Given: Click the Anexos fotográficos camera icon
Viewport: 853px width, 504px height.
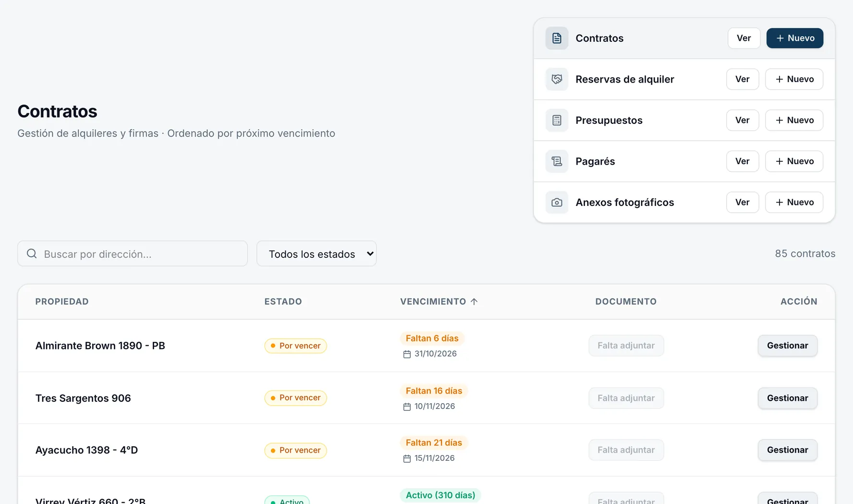Looking at the screenshot, I should click(557, 203).
